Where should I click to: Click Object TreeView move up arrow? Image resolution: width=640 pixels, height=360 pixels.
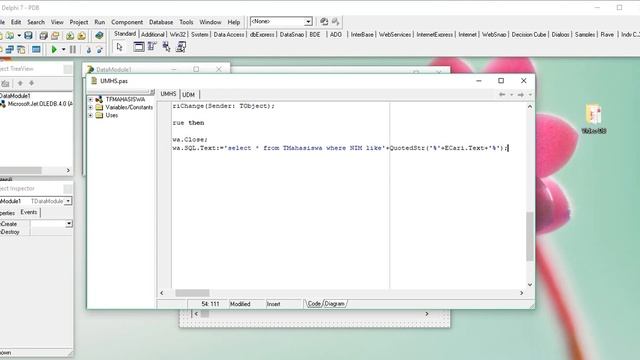pos(20,83)
